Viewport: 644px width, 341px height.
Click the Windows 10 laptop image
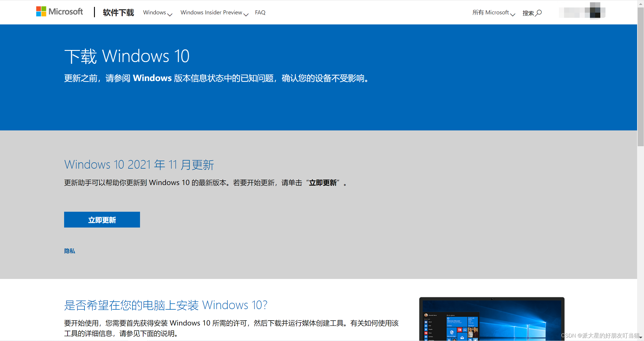pos(492,319)
